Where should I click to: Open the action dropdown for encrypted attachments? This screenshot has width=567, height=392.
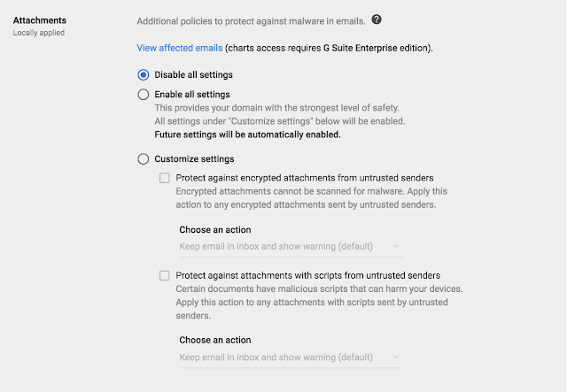pos(291,246)
